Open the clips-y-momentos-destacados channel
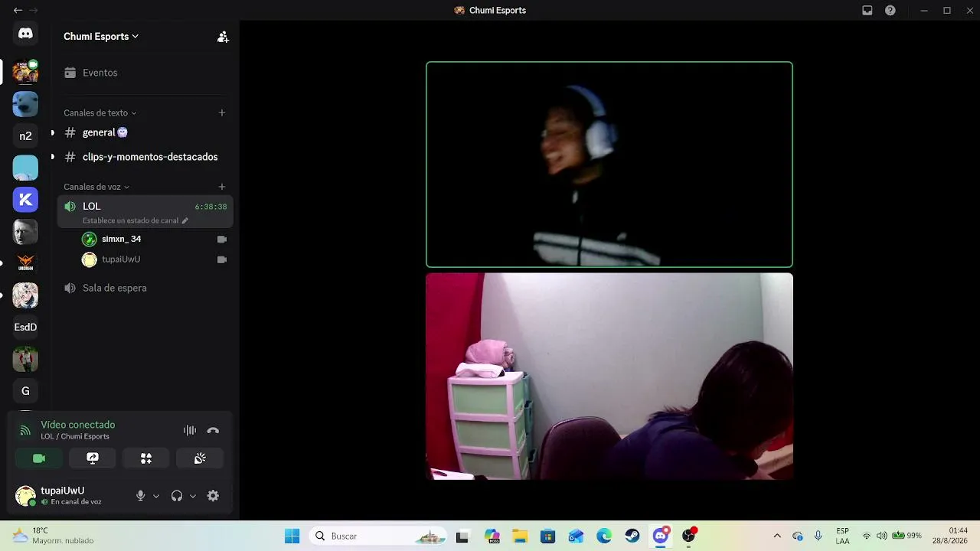980x551 pixels. click(145, 157)
